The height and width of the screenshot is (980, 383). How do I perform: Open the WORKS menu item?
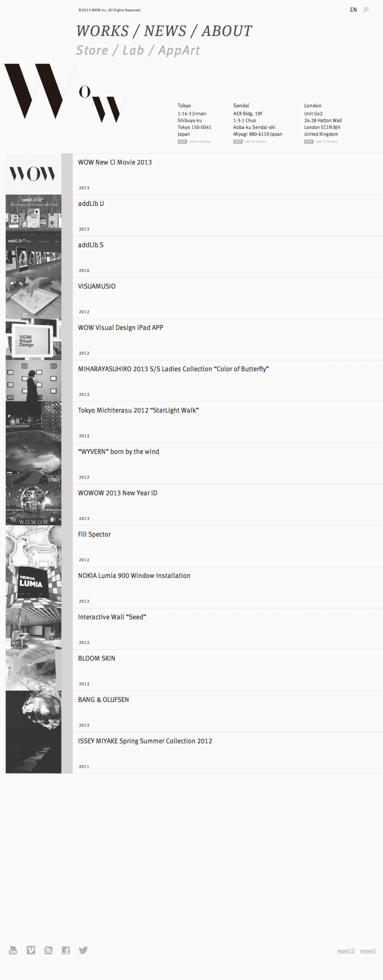(103, 31)
